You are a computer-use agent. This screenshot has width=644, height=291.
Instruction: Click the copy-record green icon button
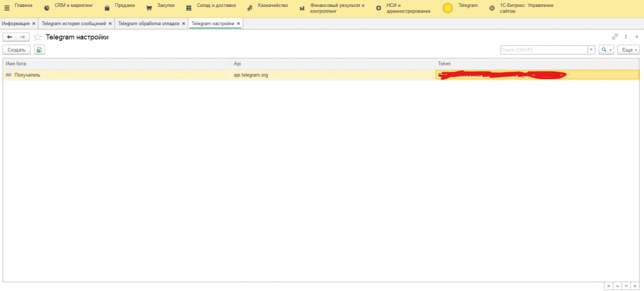click(x=40, y=50)
